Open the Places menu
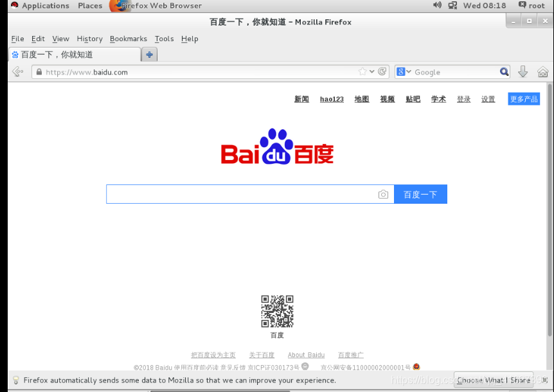The height and width of the screenshot is (392, 554). tap(90, 6)
